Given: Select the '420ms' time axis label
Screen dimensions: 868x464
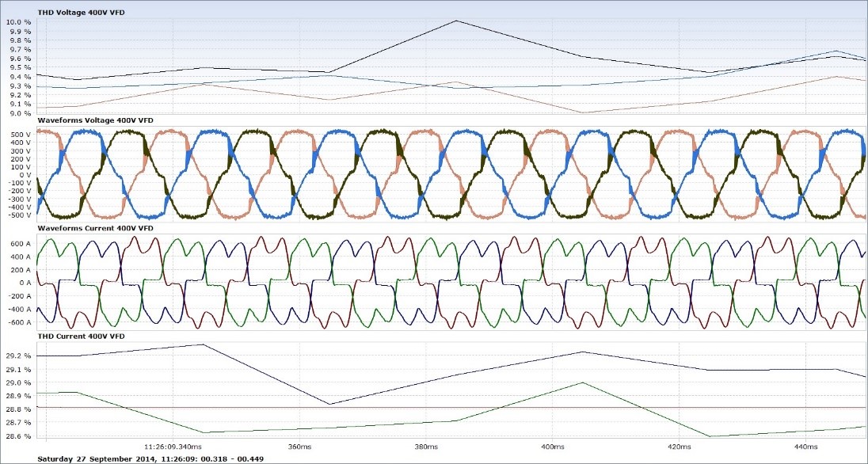Looking at the screenshot, I should [680, 447].
